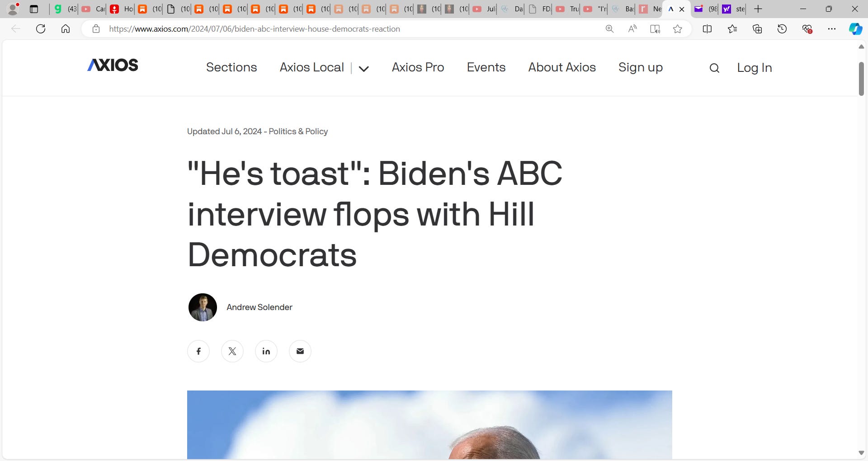
Task: Go to the Axios logo homepage
Action: click(x=113, y=65)
